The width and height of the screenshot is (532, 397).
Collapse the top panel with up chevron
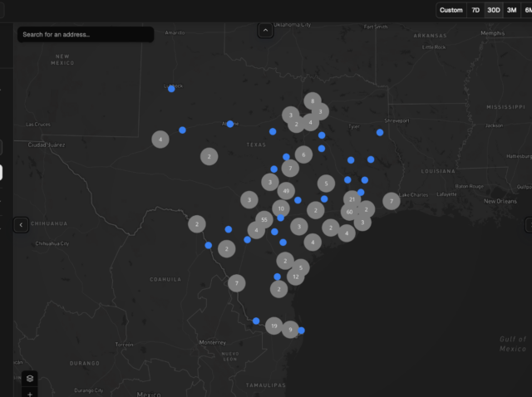(x=265, y=31)
